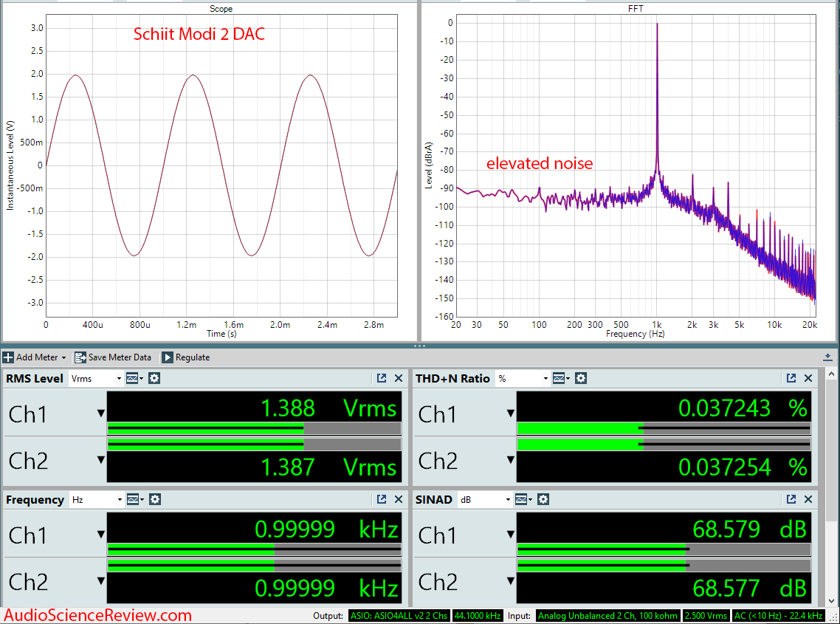Expand THD+N Ratio Ch1 channel arrow
Screen dimensions: 840x624
(x=511, y=414)
